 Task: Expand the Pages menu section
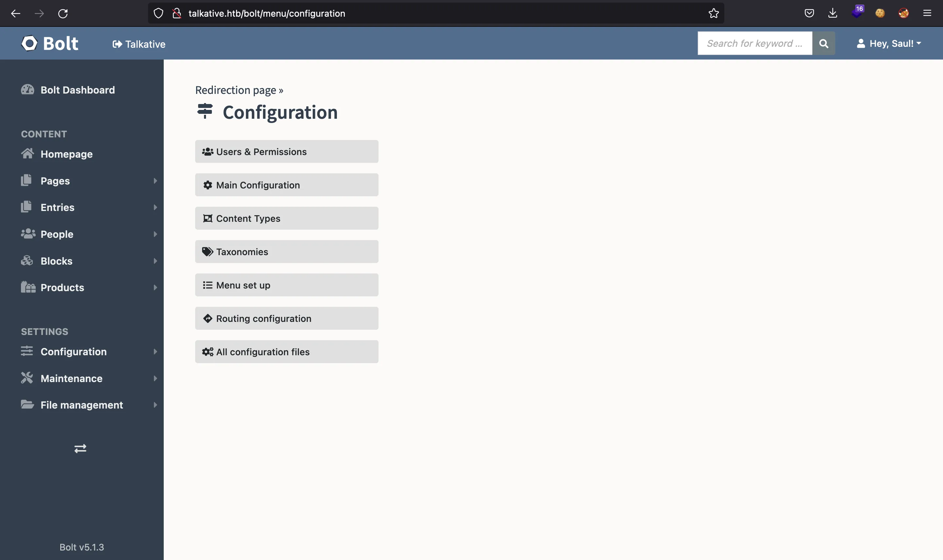point(155,180)
